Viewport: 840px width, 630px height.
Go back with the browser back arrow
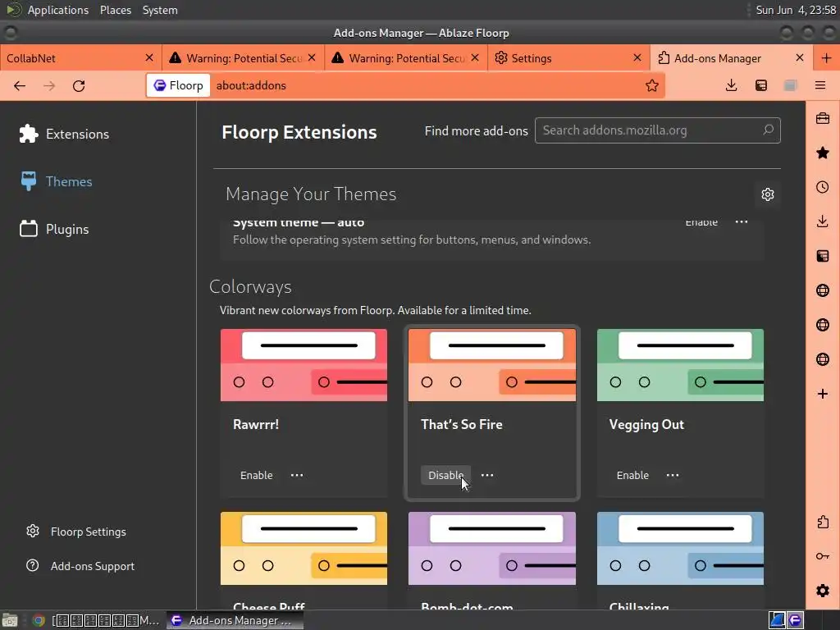coord(20,85)
